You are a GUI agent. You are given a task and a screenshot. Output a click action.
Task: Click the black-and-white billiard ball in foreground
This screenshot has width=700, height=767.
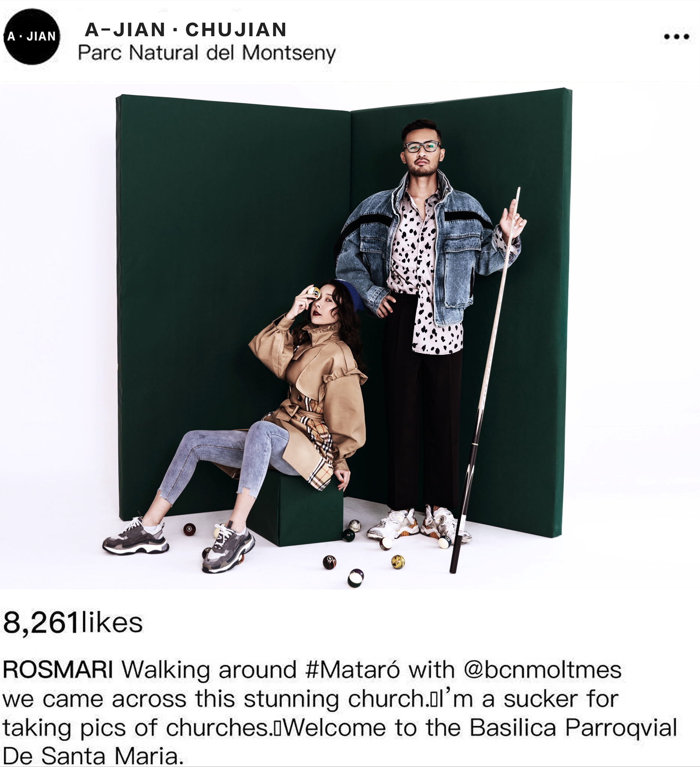pos(355,578)
